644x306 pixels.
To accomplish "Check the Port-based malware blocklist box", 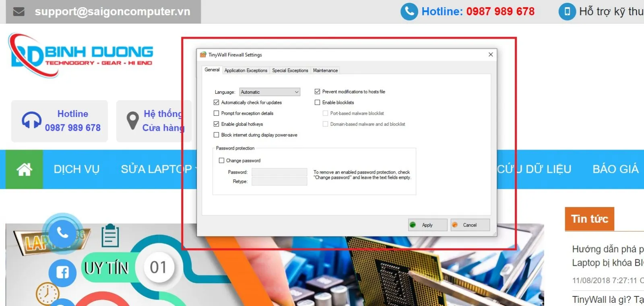I will click(x=326, y=113).
